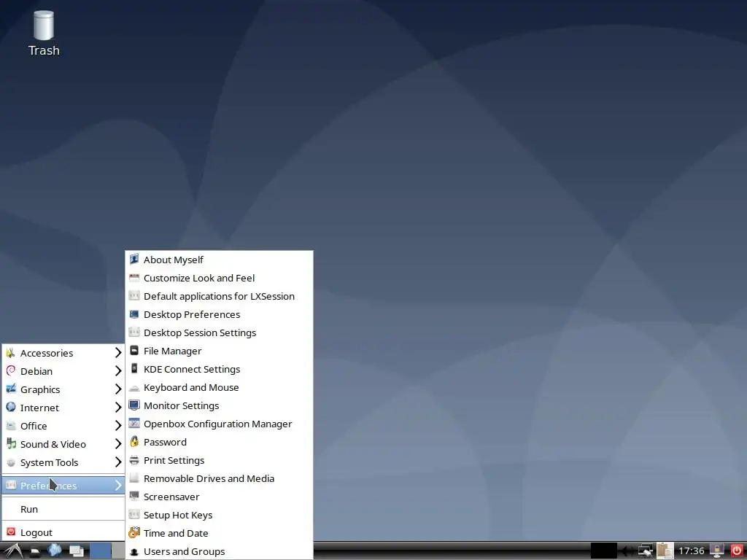
Task: Click the Debian swirl icon
Action: click(11, 370)
